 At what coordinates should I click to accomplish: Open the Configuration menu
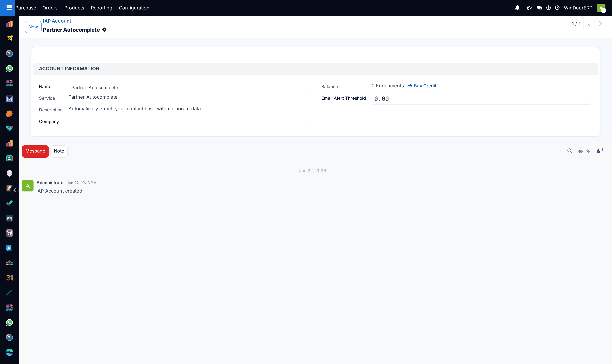tap(134, 8)
